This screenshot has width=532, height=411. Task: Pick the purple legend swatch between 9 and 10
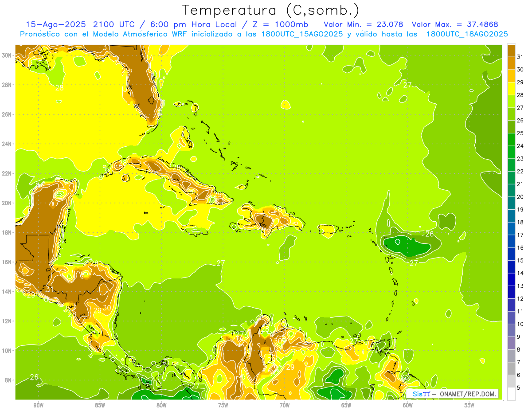click(x=511, y=330)
